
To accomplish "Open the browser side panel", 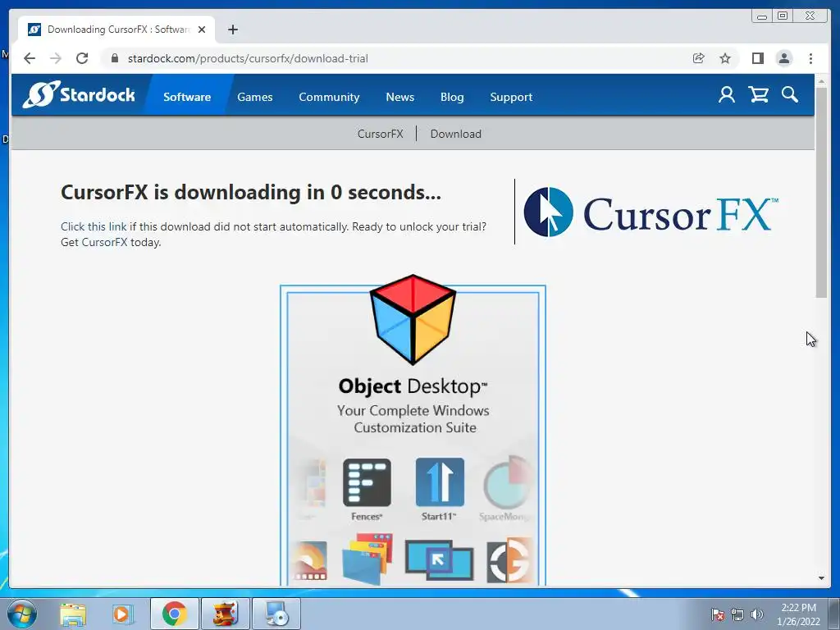I will (x=757, y=58).
